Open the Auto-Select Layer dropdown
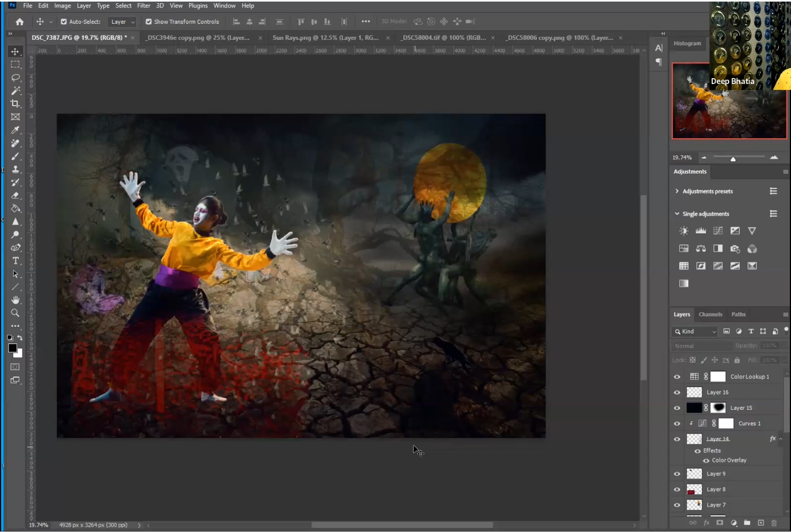This screenshot has width=791, height=532. coord(122,22)
